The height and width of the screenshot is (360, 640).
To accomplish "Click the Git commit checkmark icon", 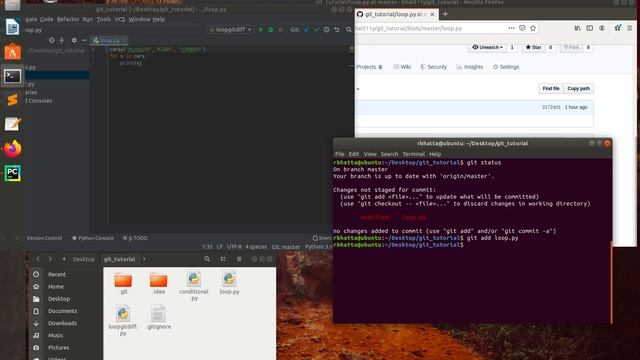I will (316, 29).
